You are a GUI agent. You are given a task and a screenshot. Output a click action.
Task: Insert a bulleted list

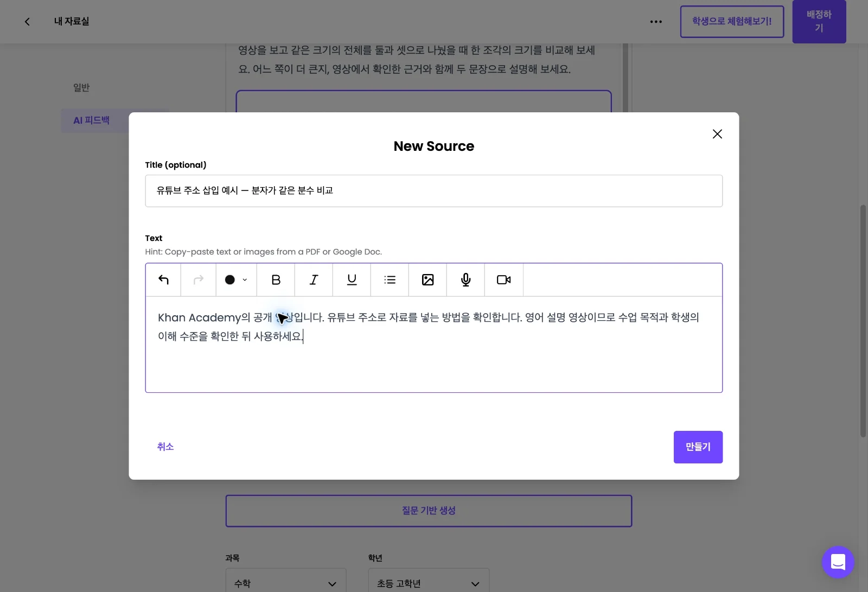(390, 280)
